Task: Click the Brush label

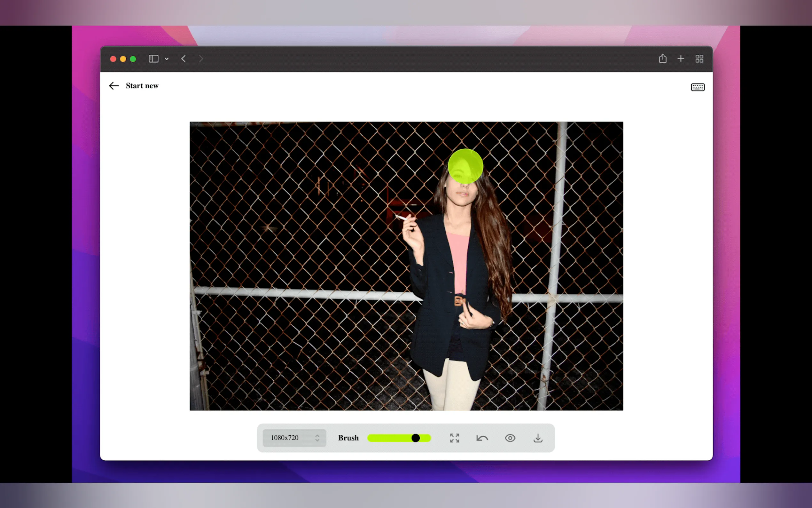Action: [x=348, y=438]
